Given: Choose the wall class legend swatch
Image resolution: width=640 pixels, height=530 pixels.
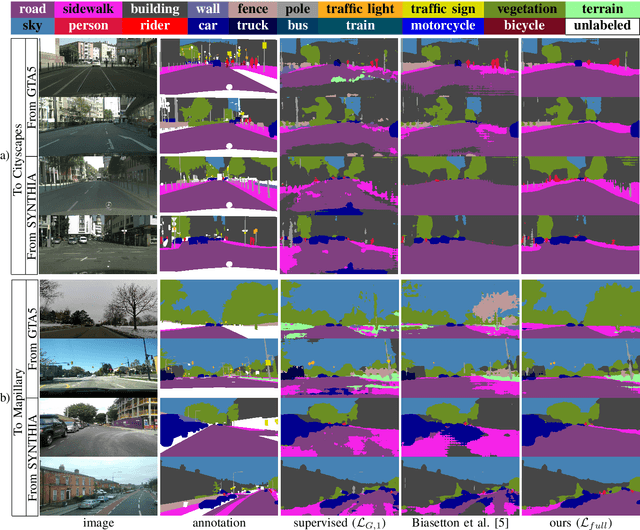Looking at the screenshot, I should [208, 9].
